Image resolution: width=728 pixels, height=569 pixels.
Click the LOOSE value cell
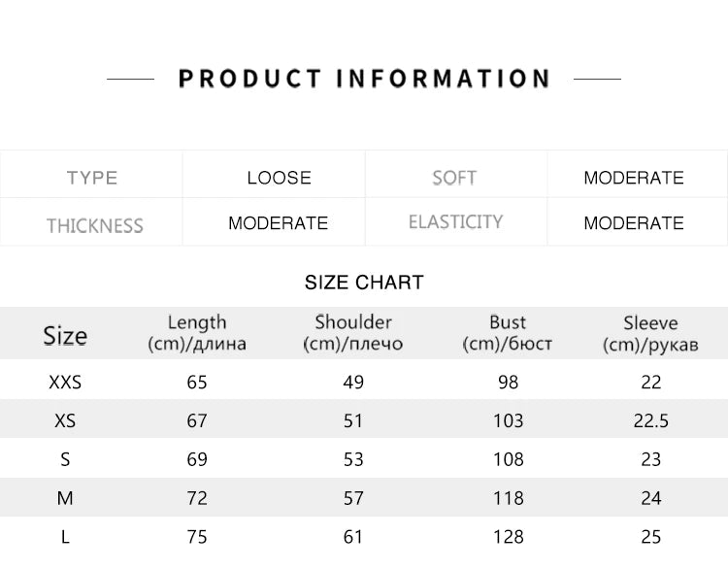279,178
